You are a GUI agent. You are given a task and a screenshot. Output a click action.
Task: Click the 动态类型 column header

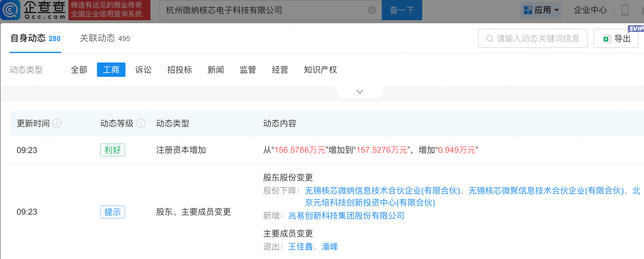[173, 123]
